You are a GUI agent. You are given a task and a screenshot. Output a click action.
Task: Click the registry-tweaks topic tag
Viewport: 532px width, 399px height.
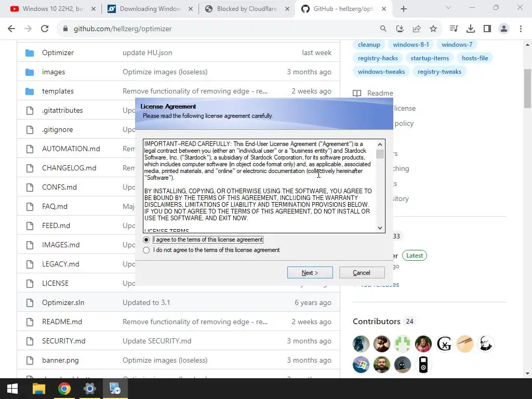tap(440, 72)
